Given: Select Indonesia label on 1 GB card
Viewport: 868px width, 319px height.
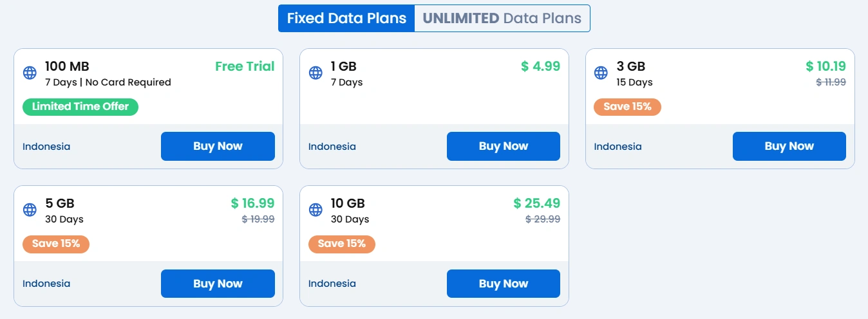Looking at the screenshot, I should coord(332,147).
